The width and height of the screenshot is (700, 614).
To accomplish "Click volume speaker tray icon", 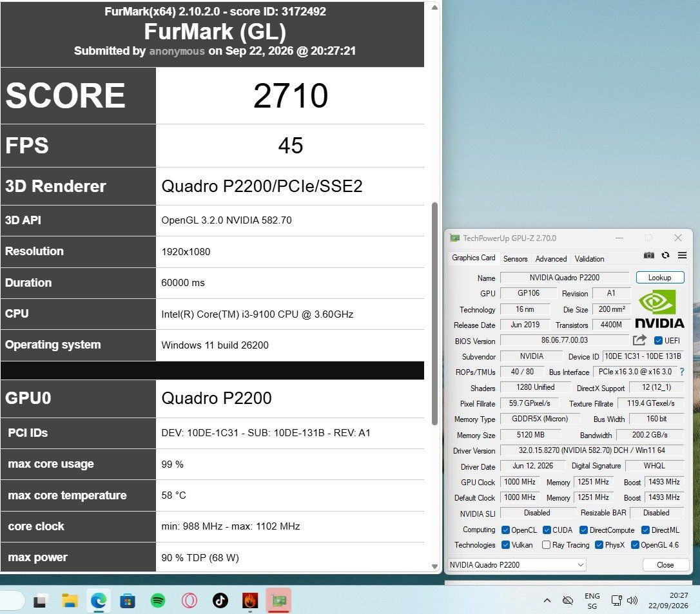I will (632, 600).
